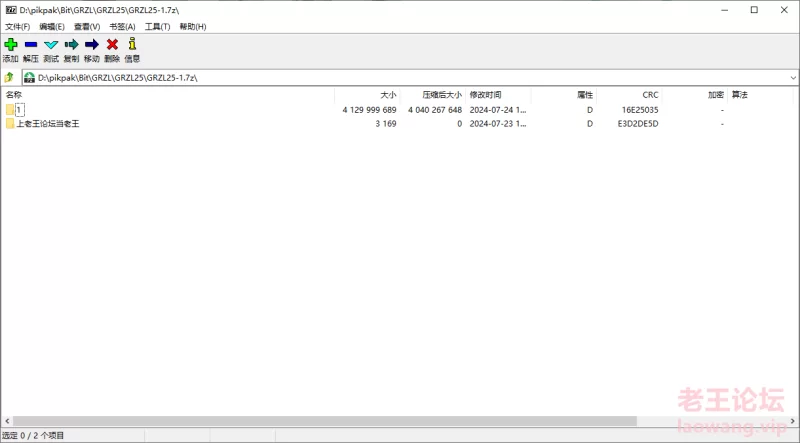Click status bar text 选定 0 / 2 个项目
This screenshot has width=800, height=443.
[33, 435]
